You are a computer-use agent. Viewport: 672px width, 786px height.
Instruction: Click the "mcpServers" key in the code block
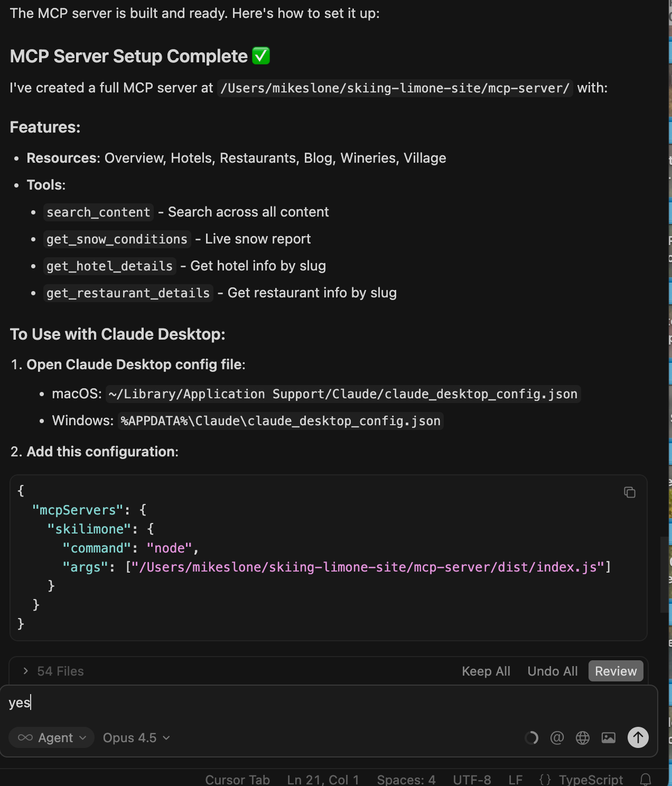pos(78,510)
